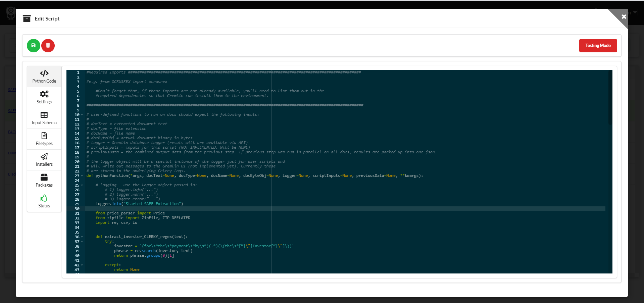
Task: Open the Python Code tab
Action: [x=44, y=77]
